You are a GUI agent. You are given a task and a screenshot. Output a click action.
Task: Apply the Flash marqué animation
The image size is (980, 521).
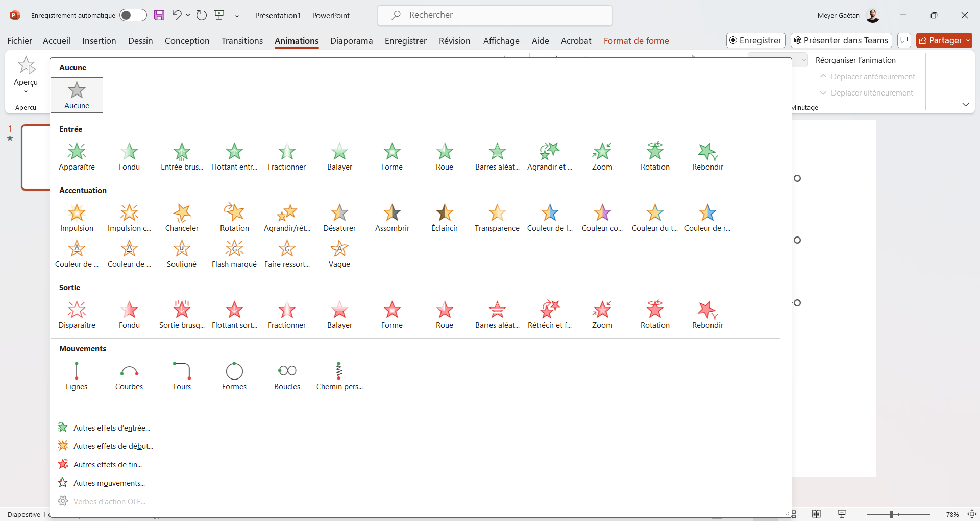(234, 253)
